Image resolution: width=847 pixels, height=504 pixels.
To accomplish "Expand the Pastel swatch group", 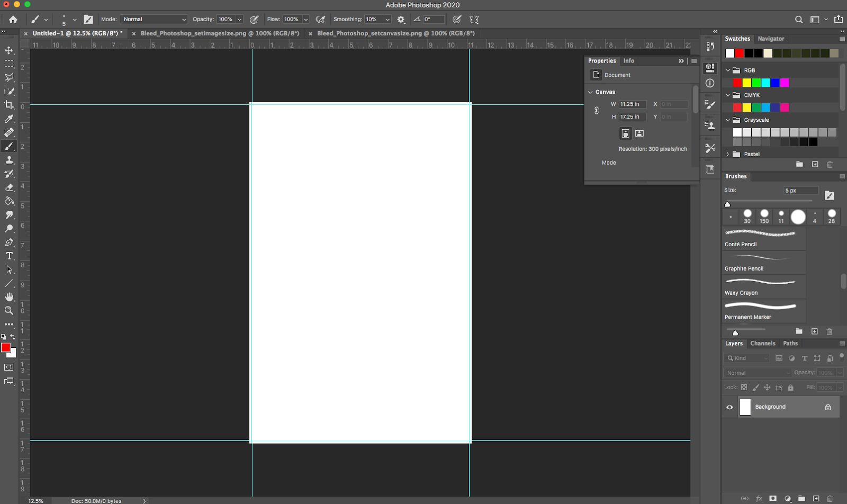I will point(729,154).
